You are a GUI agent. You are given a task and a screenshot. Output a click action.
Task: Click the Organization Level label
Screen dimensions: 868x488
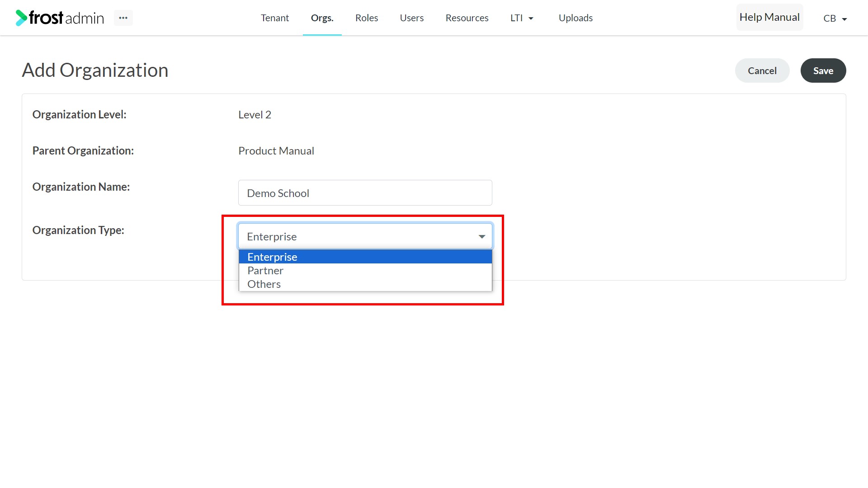coord(79,115)
